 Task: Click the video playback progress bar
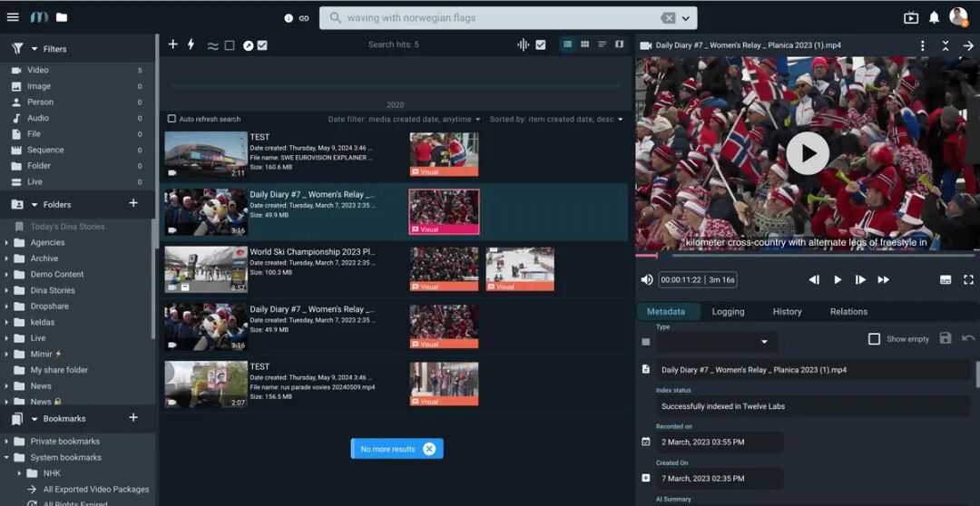[x=808, y=256]
